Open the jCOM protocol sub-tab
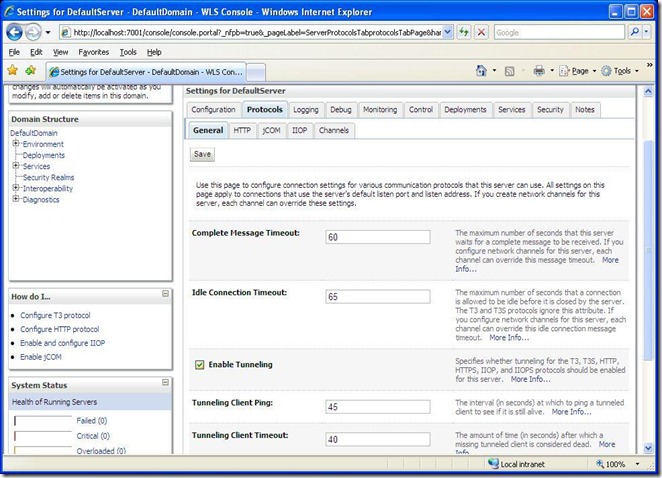 coord(271,130)
